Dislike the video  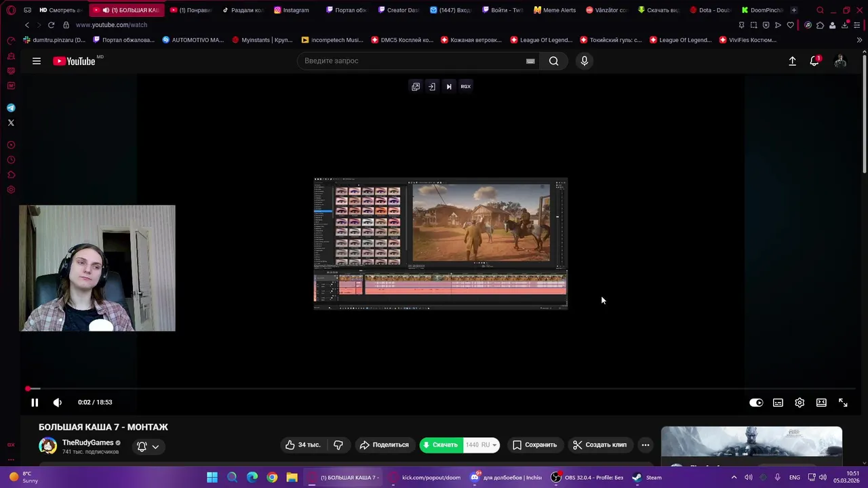click(x=338, y=445)
